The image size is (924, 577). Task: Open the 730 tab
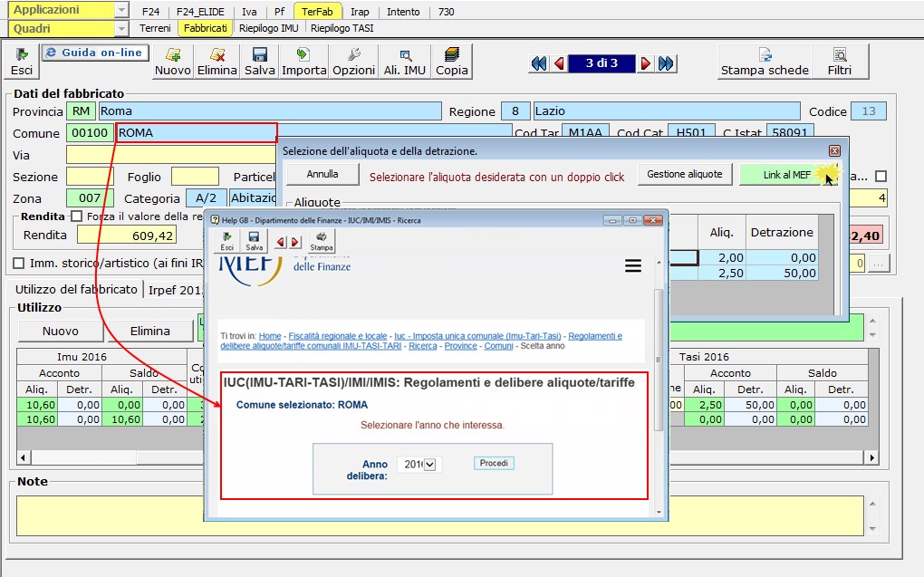click(446, 12)
